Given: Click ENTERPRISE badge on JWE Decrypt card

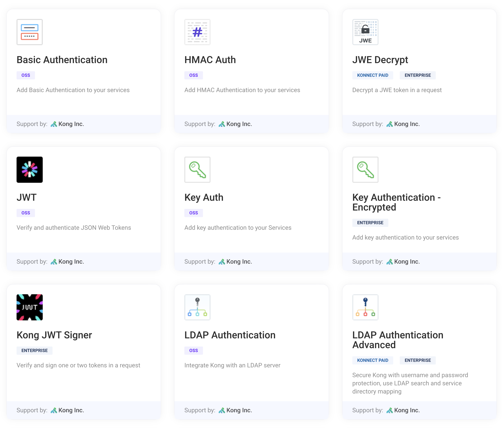Looking at the screenshot, I should [x=418, y=75].
